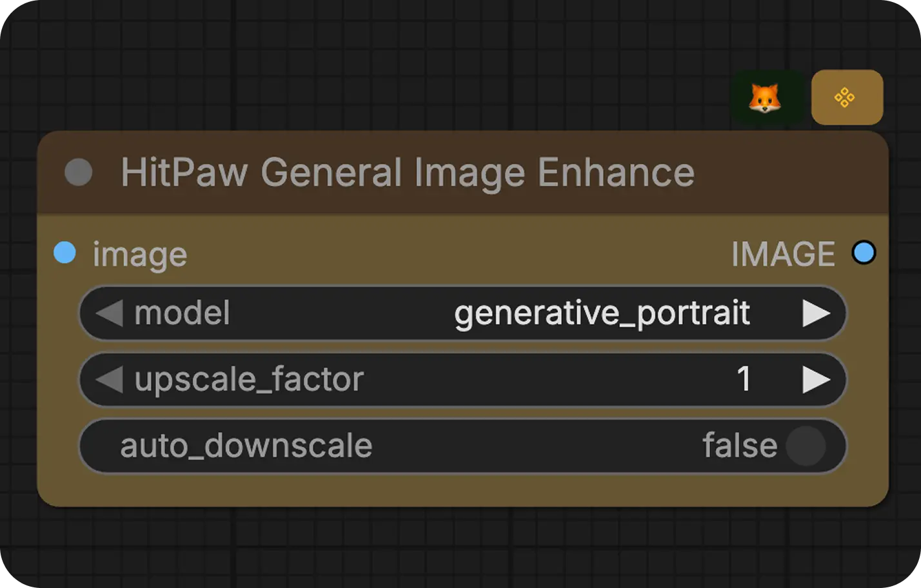Click the left arrow on upscale_factor
921x588 pixels.
coord(110,380)
